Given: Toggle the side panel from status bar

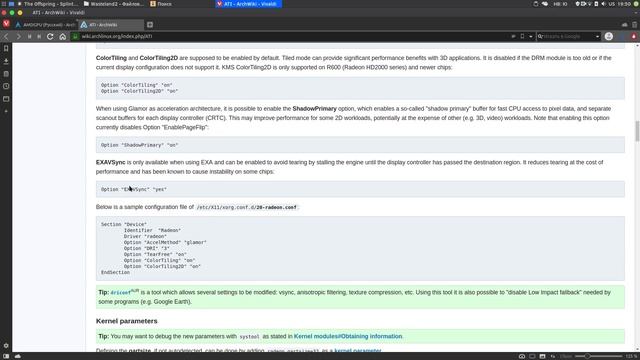Looking at the screenshot, I should (6, 356).
